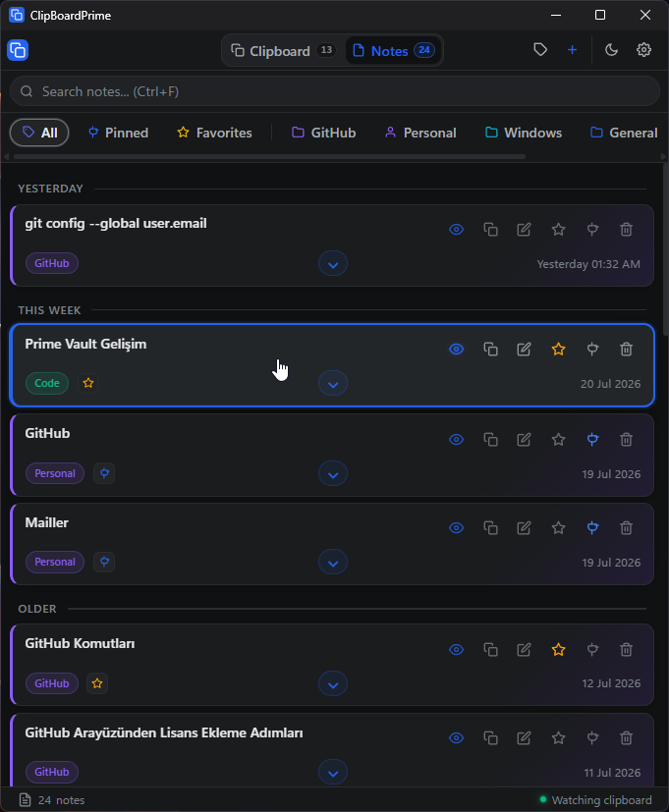
Task: Filter by Windows category
Action: (x=524, y=133)
